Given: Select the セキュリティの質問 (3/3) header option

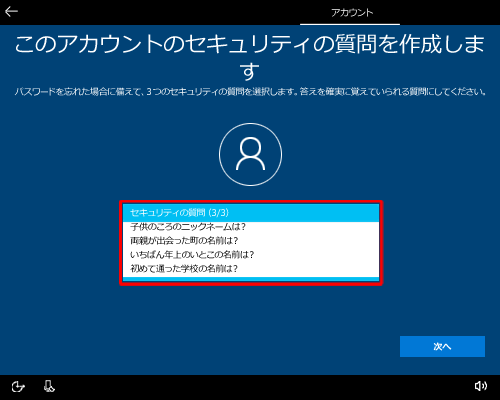Looking at the screenshot, I should tap(251, 213).
